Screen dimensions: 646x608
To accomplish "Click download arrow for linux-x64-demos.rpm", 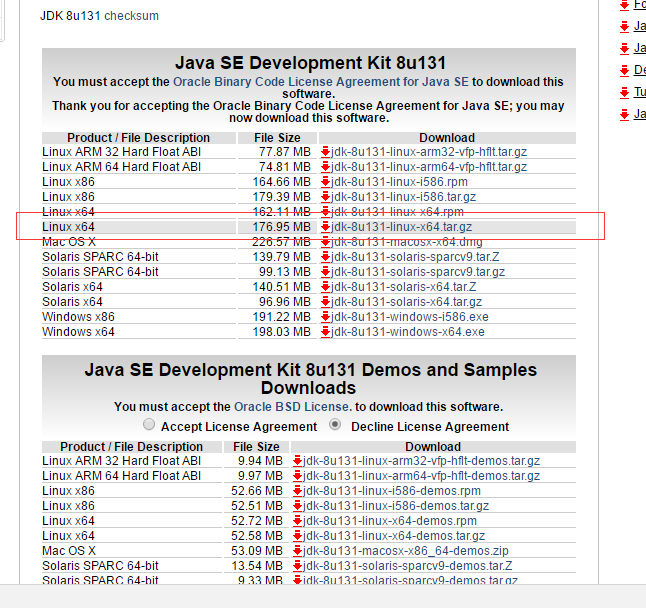I will (x=297, y=521).
